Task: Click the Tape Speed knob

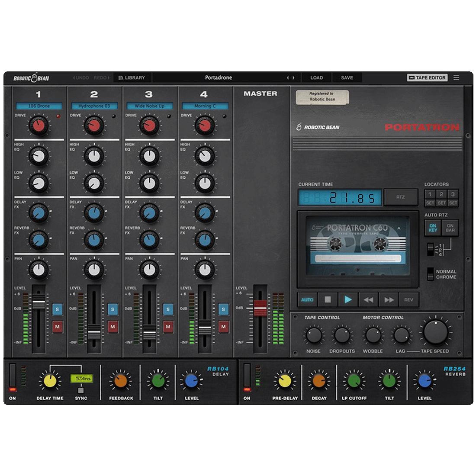Action: tap(435, 332)
